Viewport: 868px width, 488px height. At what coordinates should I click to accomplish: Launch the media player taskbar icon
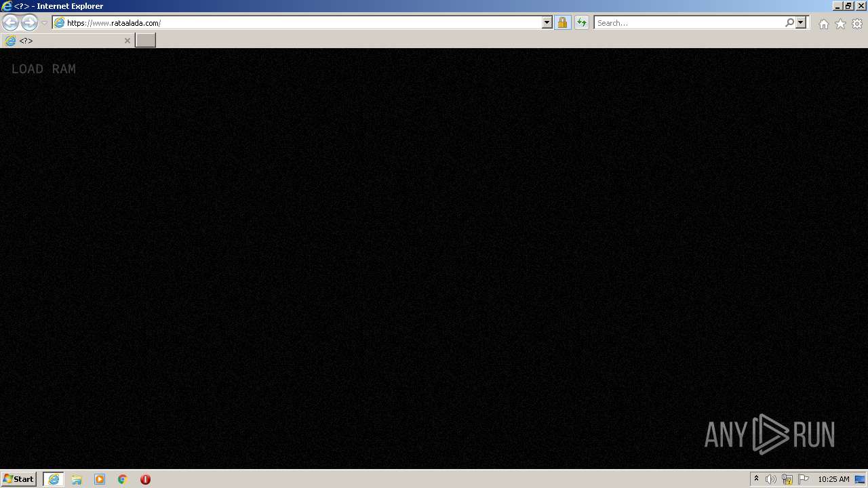100,479
